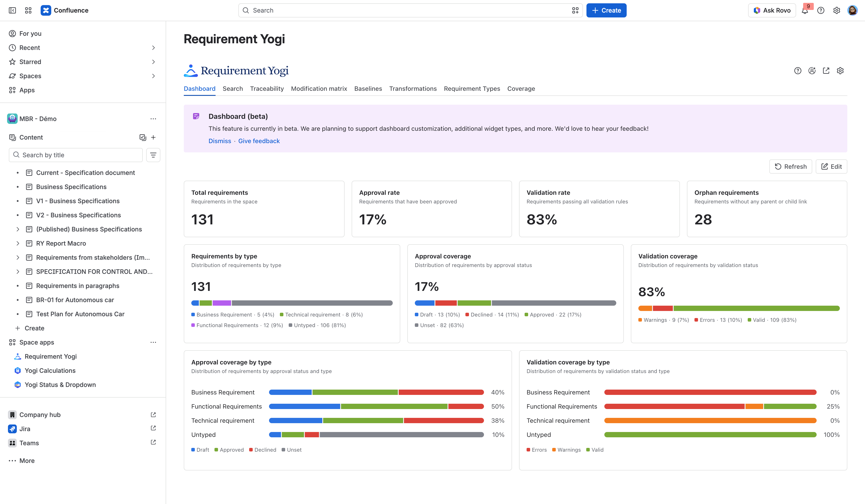Click the Requirement Yogi logo
865x504 pixels.
(236, 70)
